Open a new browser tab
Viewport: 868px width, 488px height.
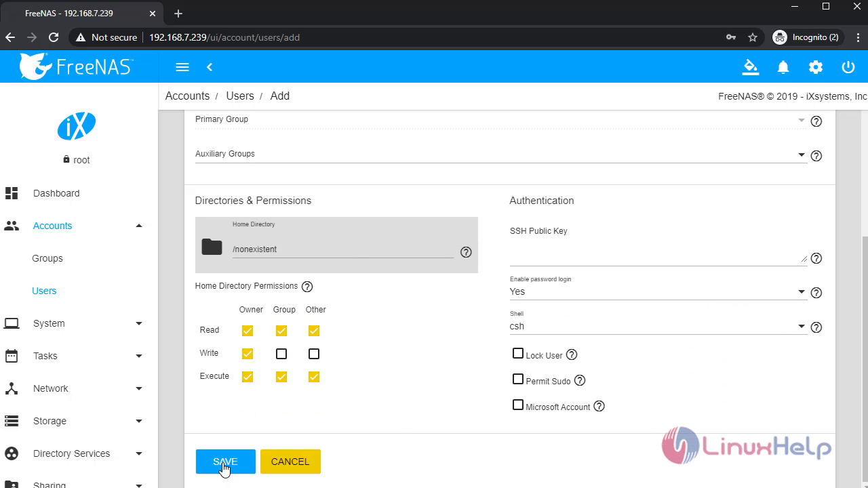[x=178, y=14]
